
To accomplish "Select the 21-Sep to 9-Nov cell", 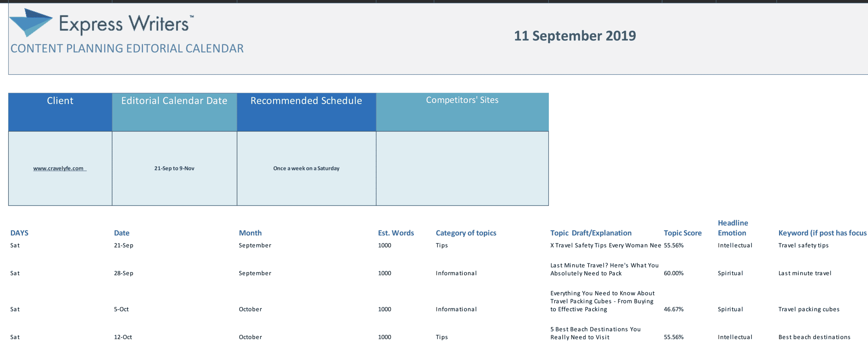I will click(x=174, y=168).
